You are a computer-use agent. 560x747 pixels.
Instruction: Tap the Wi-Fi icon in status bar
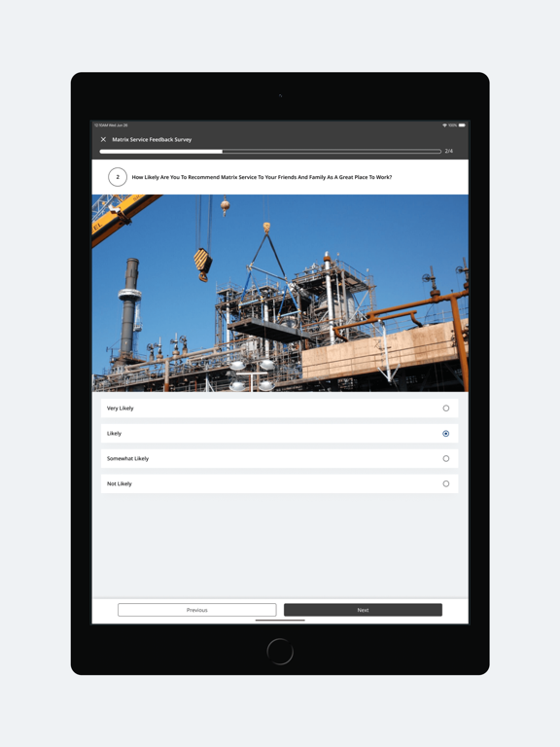444,125
